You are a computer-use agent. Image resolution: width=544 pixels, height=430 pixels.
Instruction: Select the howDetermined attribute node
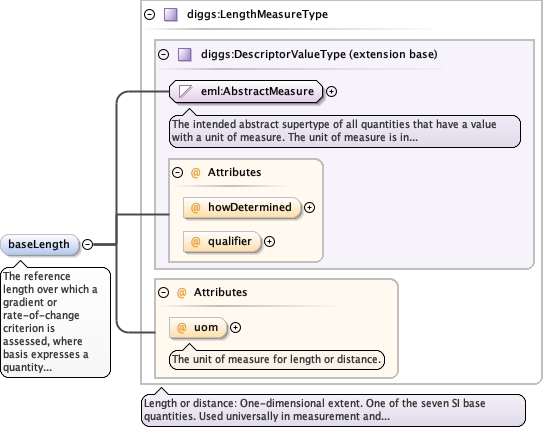pyautogui.click(x=242, y=208)
